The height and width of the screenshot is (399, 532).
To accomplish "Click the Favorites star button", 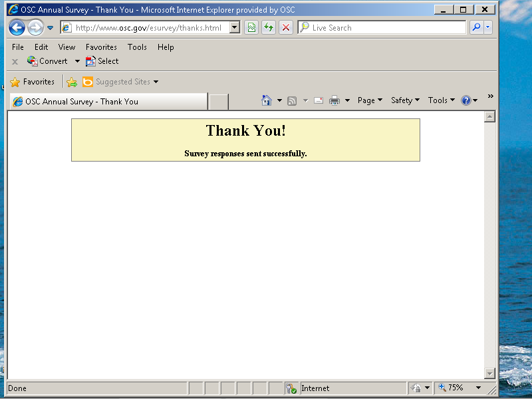I will click(x=32, y=82).
